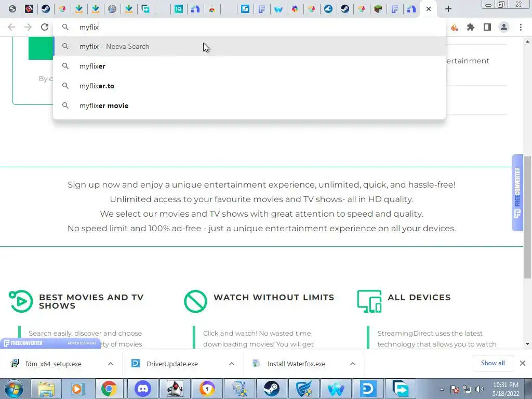Open Windows Media Player from the taskbar

(x=77, y=389)
